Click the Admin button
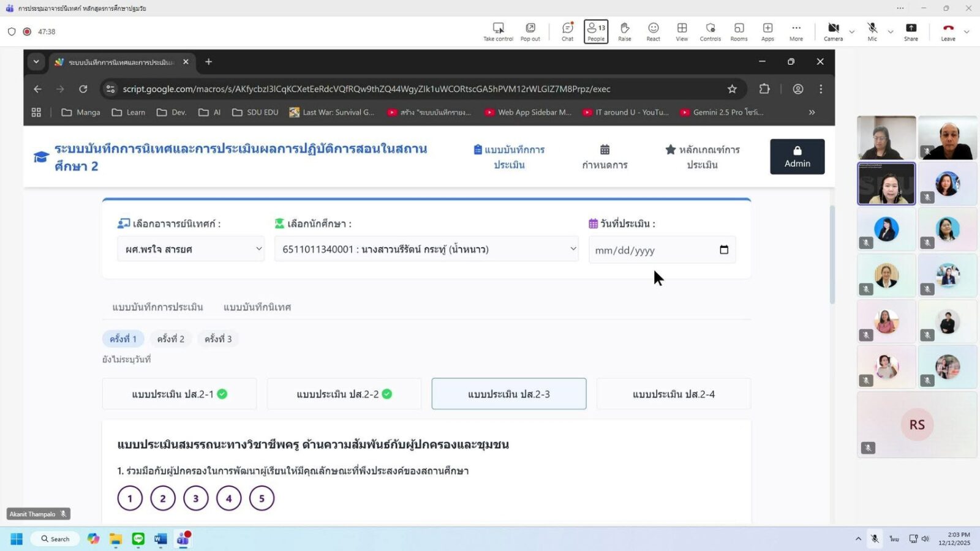980x551 pixels. pyautogui.click(x=797, y=157)
